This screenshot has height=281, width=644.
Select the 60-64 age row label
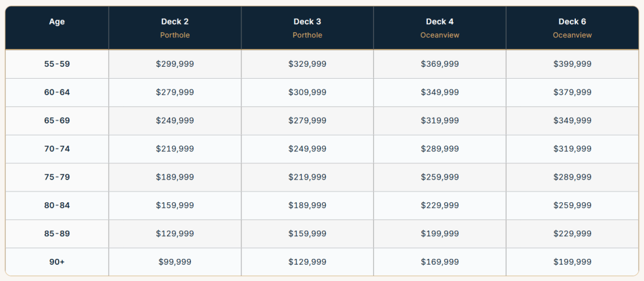click(57, 92)
